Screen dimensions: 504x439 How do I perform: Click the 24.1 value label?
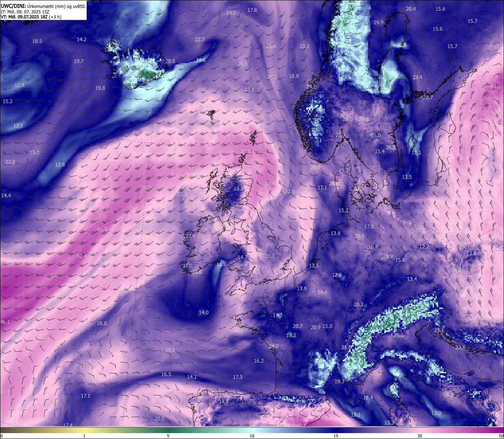231,13
